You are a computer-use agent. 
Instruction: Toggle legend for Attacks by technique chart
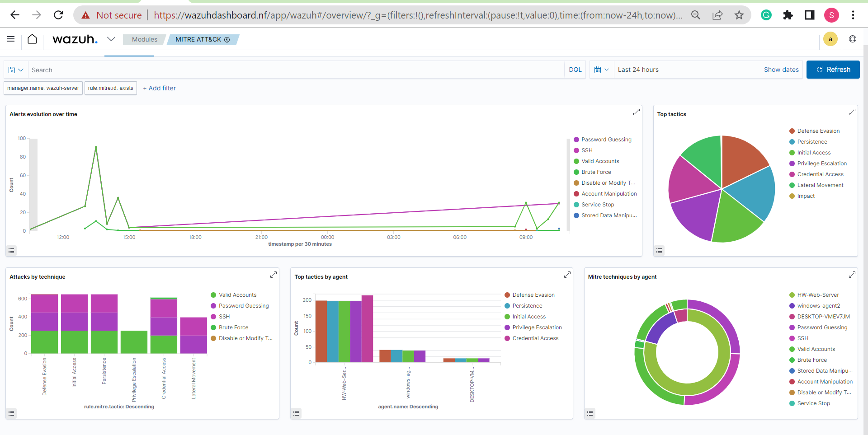(11, 413)
